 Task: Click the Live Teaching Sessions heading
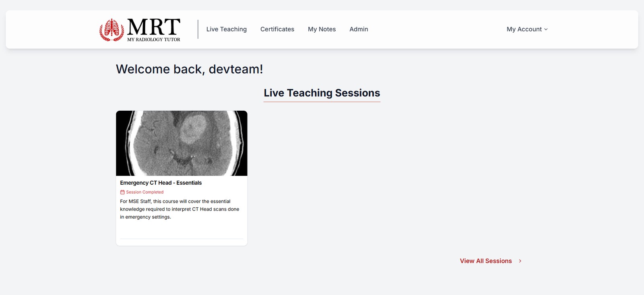tap(322, 93)
